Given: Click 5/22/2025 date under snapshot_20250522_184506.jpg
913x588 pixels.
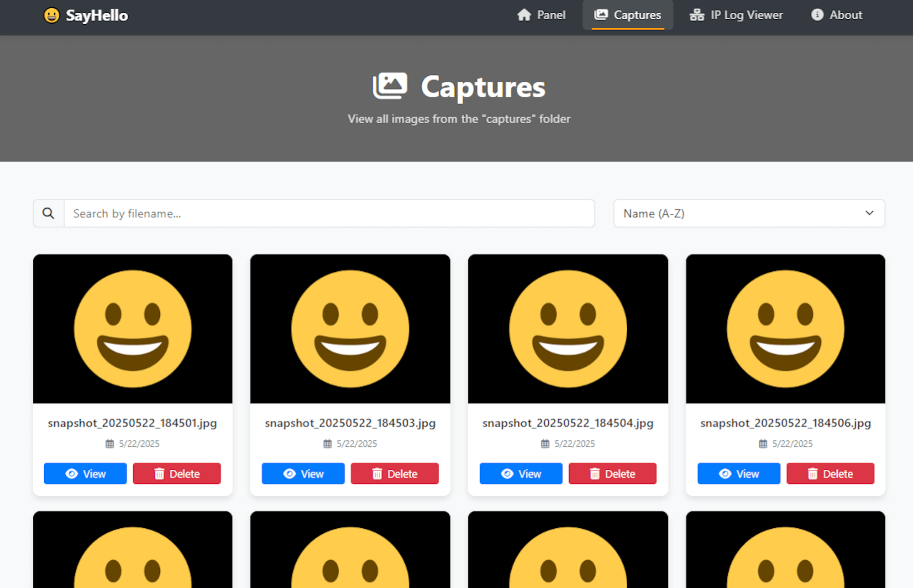Looking at the screenshot, I should [792, 444].
